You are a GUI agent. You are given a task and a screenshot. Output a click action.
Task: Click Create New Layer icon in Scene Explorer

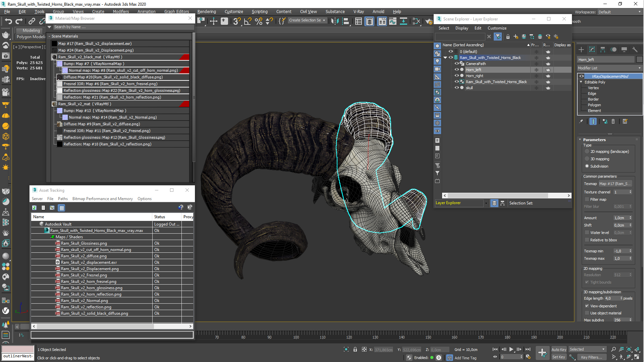tap(516, 37)
